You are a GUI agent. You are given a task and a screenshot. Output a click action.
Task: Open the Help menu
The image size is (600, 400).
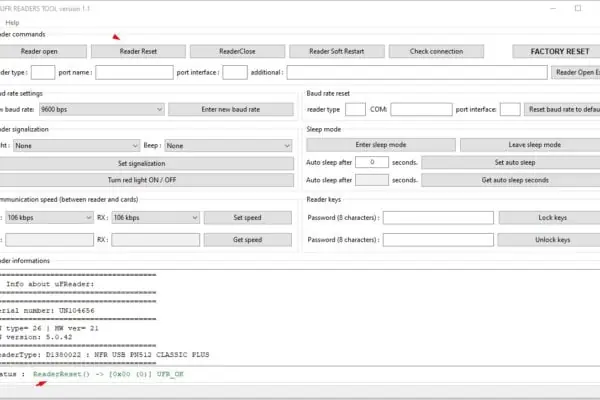[12, 23]
